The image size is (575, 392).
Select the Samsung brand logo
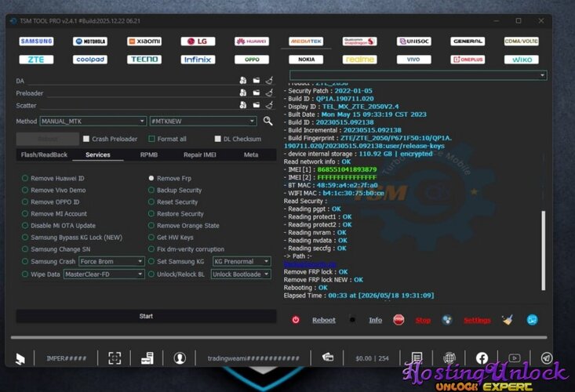pyautogui.click(x=36, y=42)
